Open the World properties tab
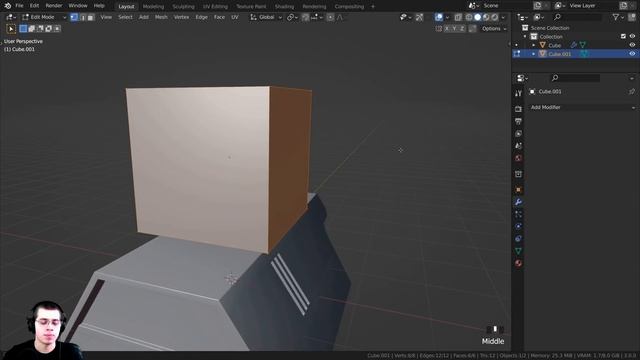Screen dimensions: 640x360 (x=518, y=158)
